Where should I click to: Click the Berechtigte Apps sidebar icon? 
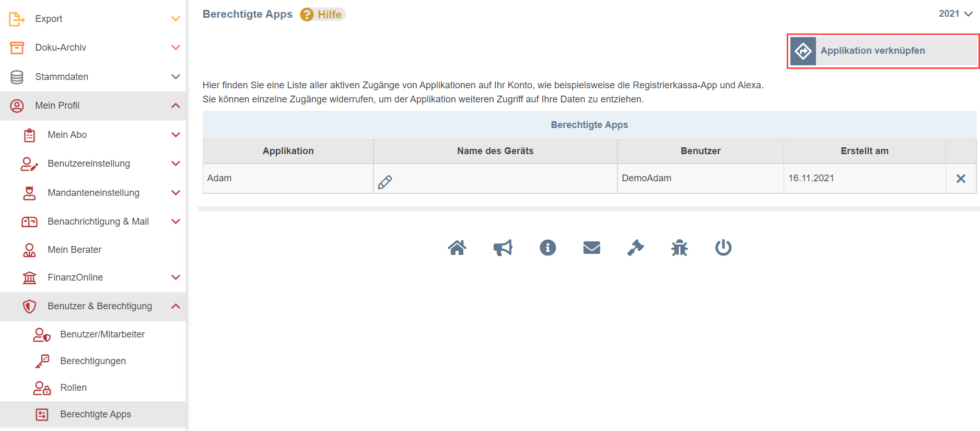point(42,414)
